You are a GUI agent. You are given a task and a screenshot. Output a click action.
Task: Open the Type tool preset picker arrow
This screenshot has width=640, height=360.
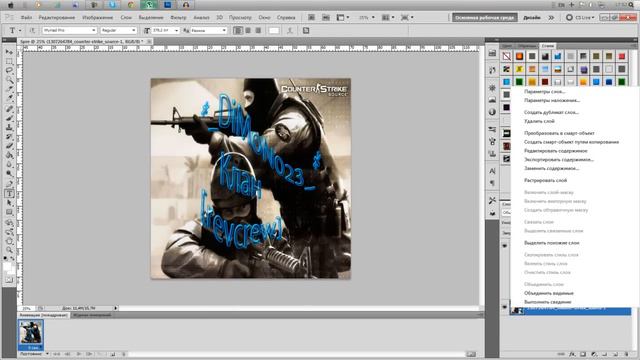click(20, 31)
